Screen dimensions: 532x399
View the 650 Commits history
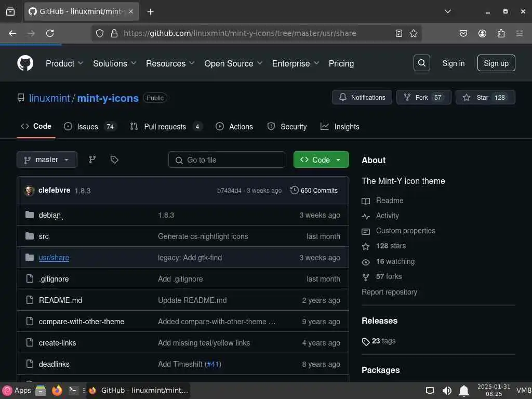coord(314,190)
